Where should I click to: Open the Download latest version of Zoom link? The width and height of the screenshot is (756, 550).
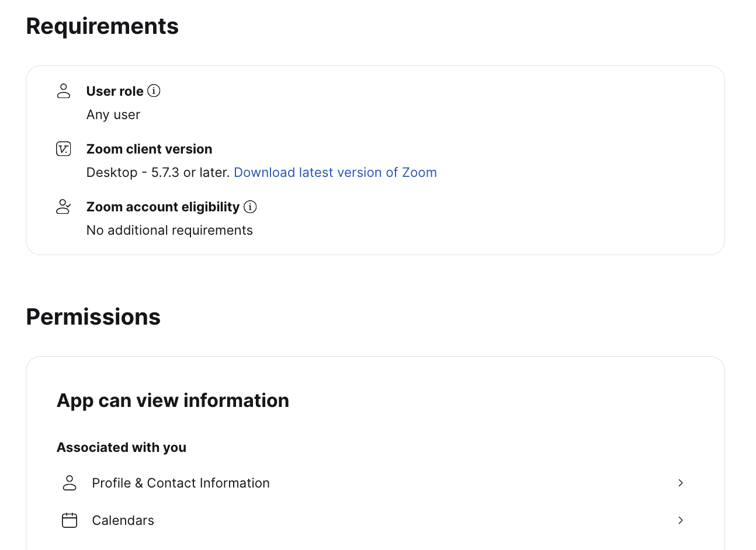(335, 172)
